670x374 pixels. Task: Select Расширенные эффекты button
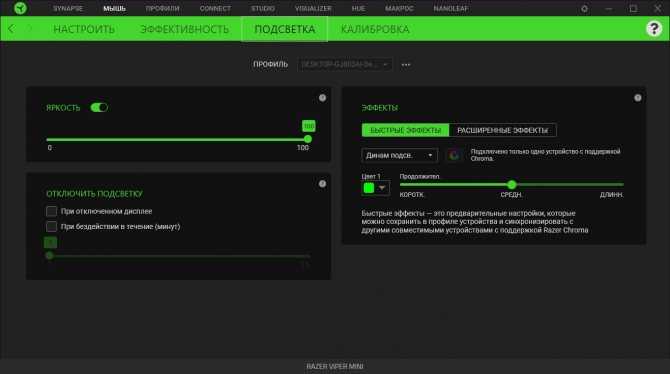502,130
